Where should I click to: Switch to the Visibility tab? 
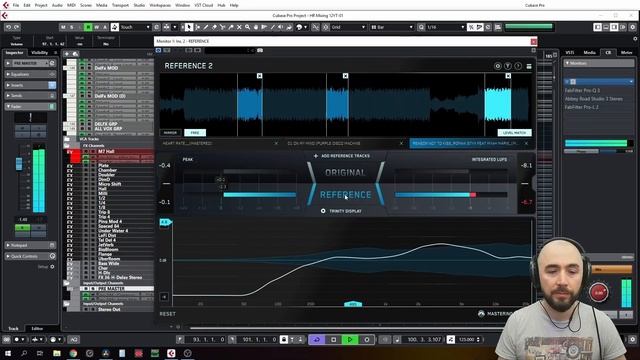(40, 53)
